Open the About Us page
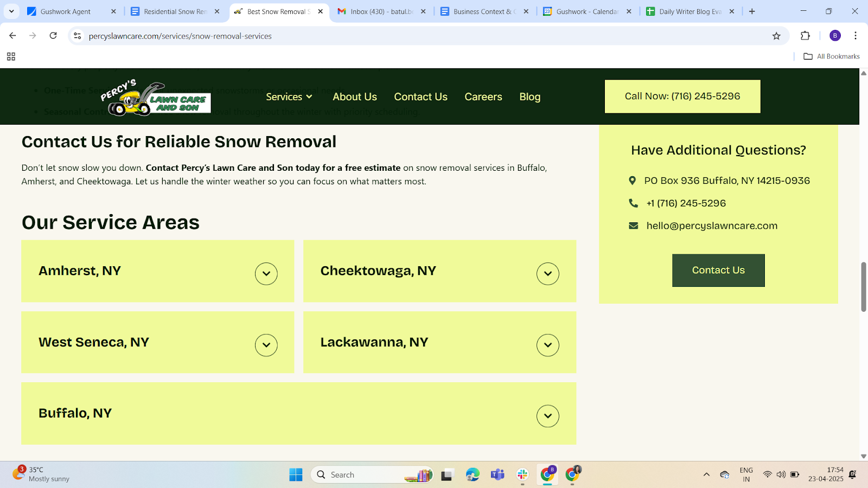Screen dimensions: 868x488 [355, 97]
